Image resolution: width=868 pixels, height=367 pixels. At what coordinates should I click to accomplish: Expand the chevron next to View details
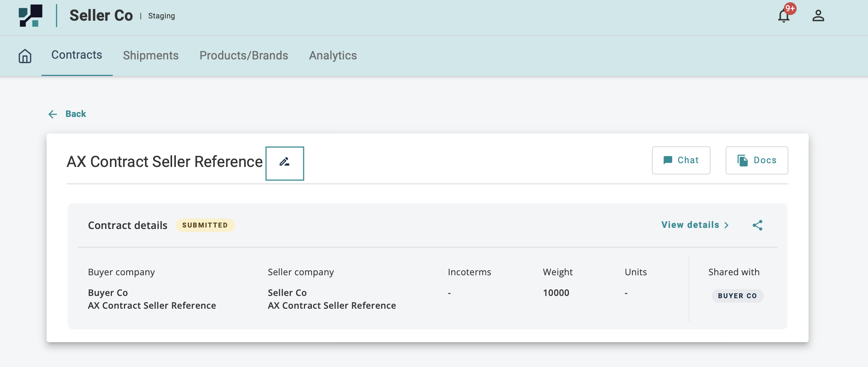coord(727,225)
